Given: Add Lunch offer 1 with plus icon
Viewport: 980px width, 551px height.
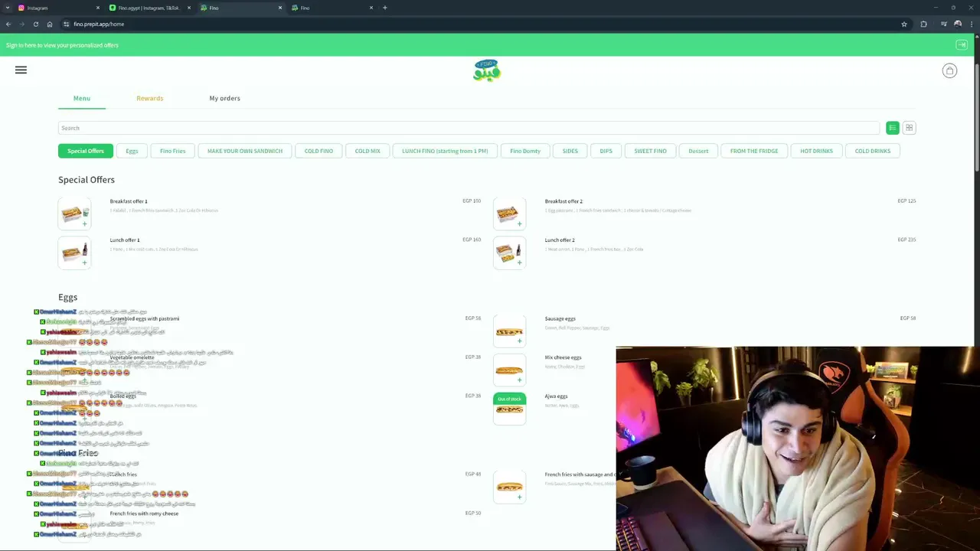Looking at the screenshot, I should 84,262.
